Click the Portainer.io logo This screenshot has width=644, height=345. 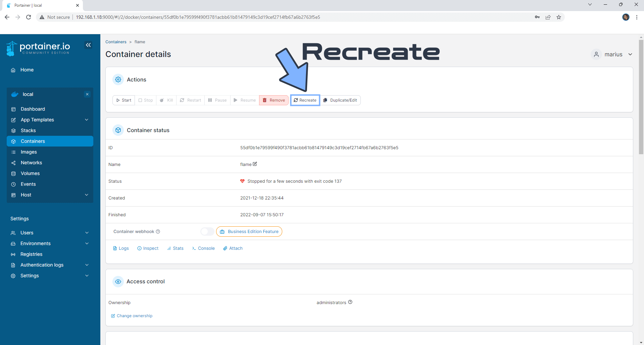coord(38,48)
